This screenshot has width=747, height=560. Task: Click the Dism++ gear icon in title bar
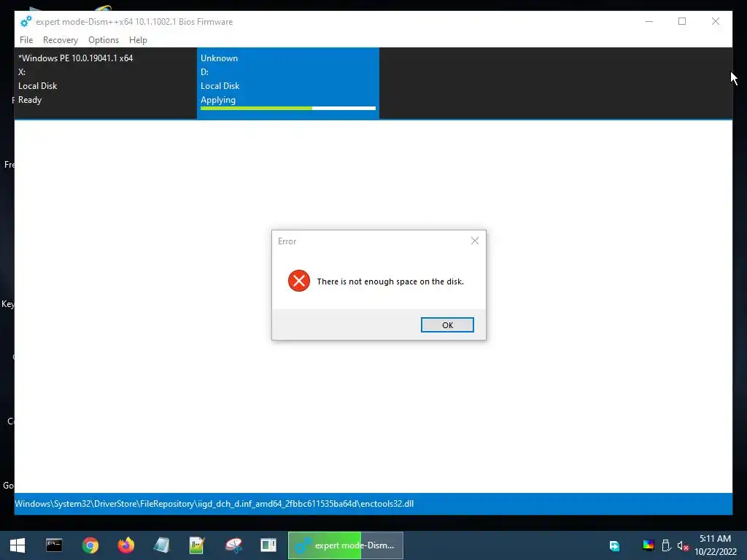tap(26, 21)
